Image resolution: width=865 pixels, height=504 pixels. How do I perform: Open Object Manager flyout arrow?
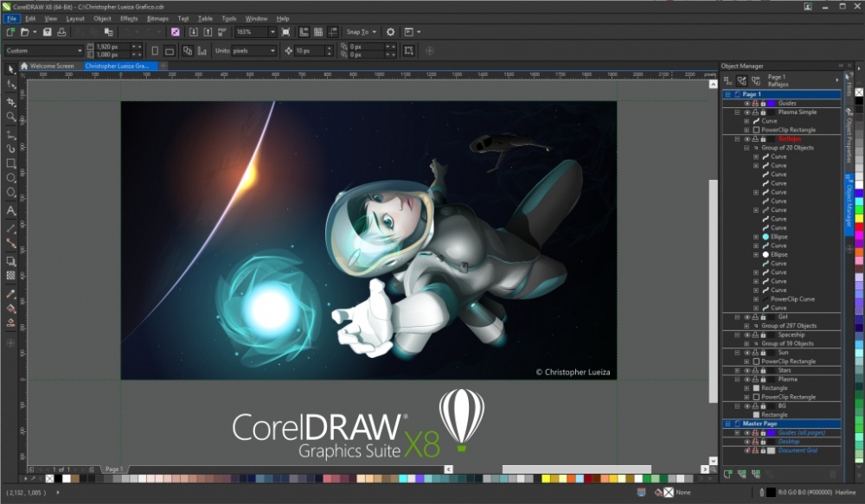[x=836, y=80]
